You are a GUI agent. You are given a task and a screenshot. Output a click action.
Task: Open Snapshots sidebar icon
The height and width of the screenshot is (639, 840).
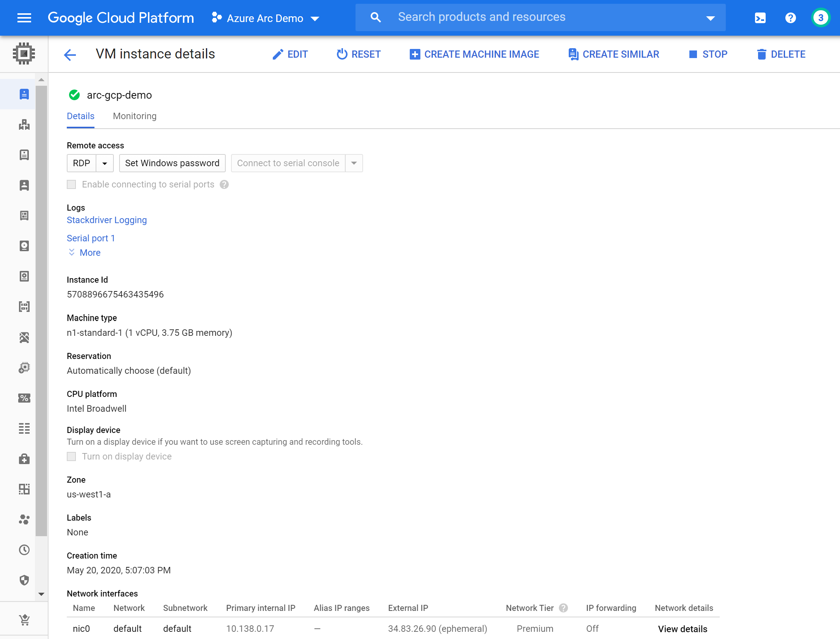click(x=24, y=277)
